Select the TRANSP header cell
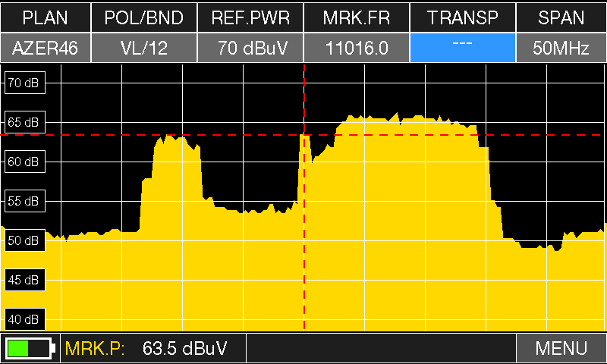The width and height of the screenshot is (607, 364). pos(463,17)
